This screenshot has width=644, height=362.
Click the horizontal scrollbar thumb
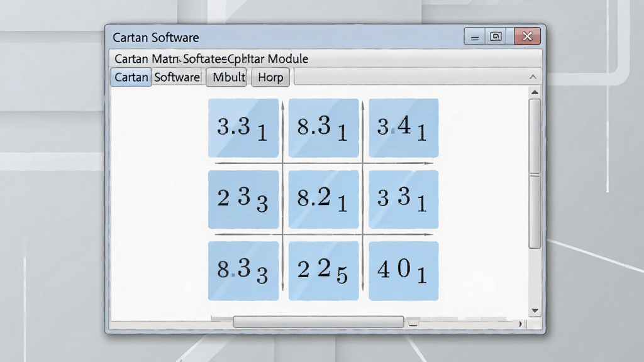pyautogui.click(x=318, y=322)
